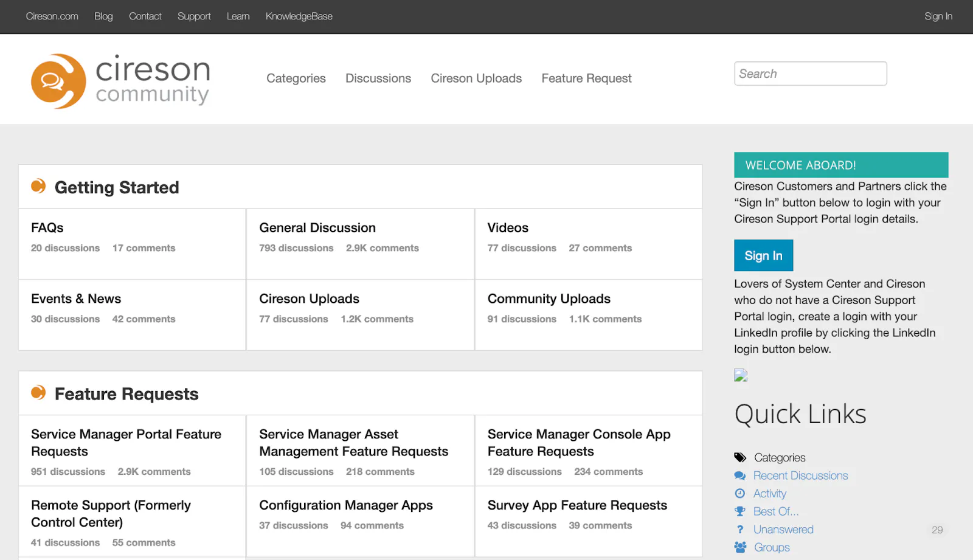Screen dimensions: 973x560
Task: Click the Cireson community logo
Action: pos(120,81)
